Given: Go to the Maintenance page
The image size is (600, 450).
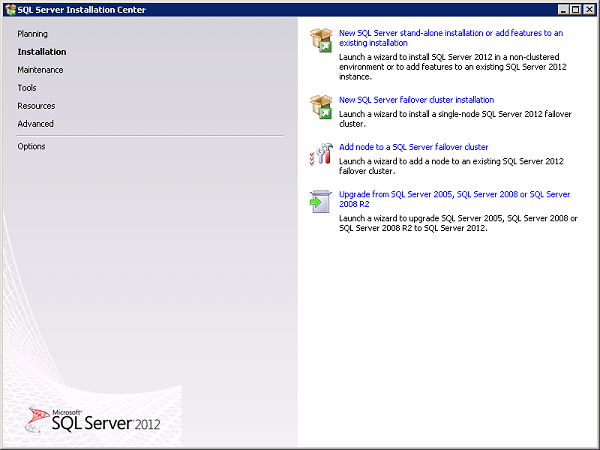Looking at the screenshot, I should (40, 70).
